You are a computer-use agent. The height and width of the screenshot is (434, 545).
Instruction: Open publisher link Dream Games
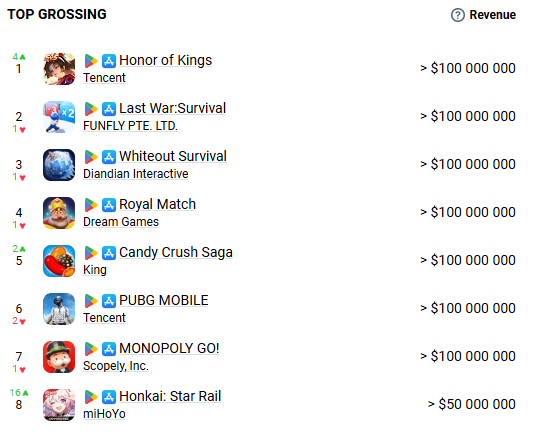(121, 222)
